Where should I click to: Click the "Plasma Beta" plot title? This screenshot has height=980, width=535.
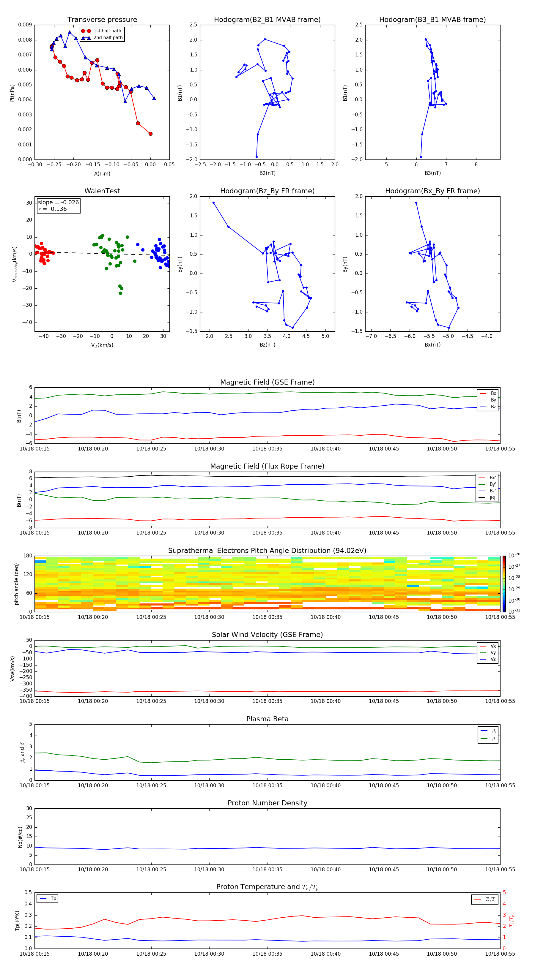click(267, 719)
